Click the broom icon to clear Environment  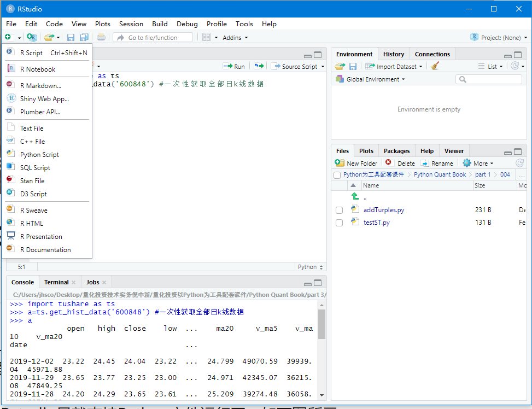pyautogui.click(x=435, y=66)
